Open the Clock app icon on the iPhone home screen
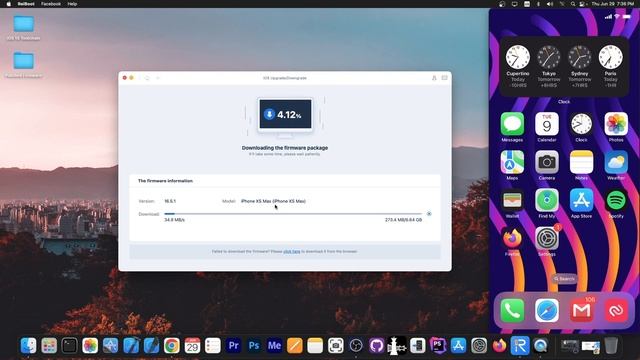Image resolution: width=640 pixels, height=360 pixels. pos(581,124)
